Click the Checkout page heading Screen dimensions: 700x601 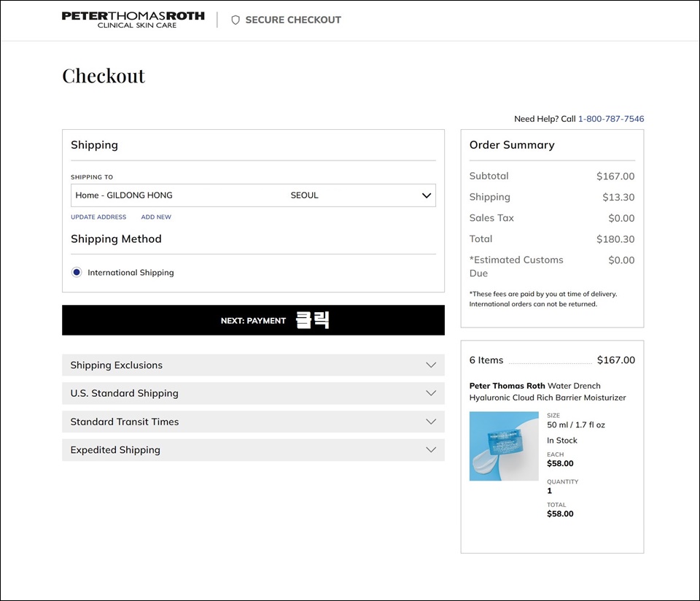pos(104,76)
